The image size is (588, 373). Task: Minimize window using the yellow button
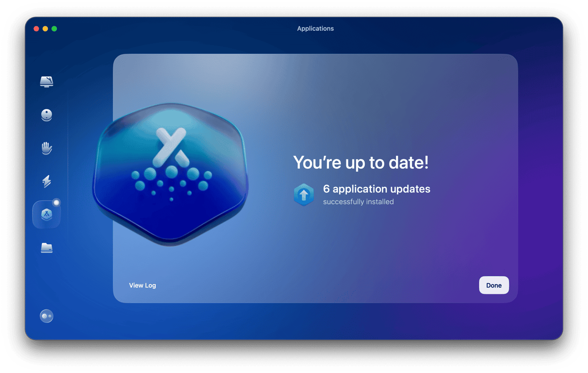(x=45, y=29)
